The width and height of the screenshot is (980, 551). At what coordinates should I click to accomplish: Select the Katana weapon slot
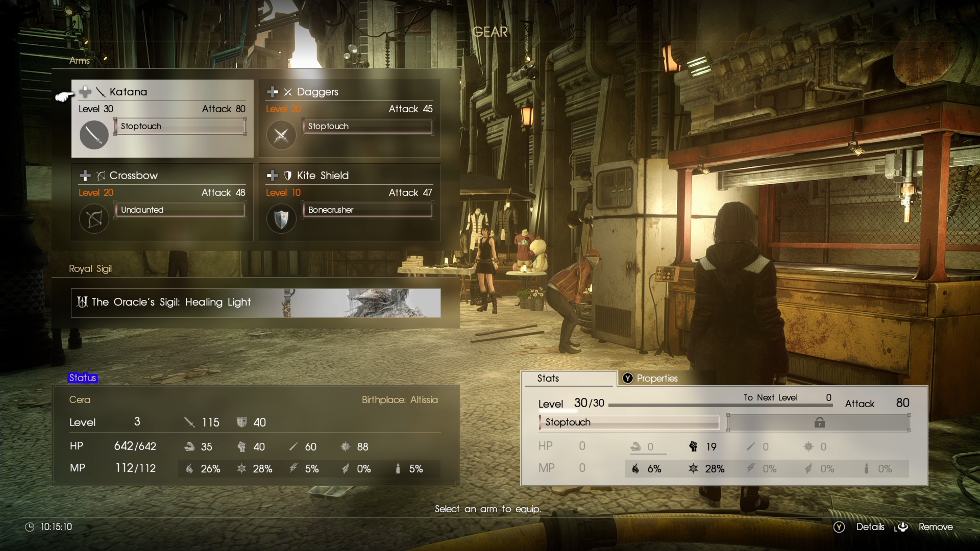162,118
